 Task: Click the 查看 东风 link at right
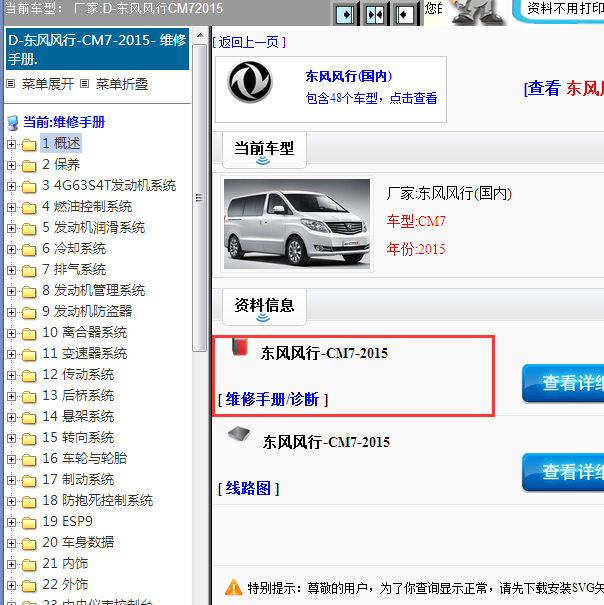564,88
